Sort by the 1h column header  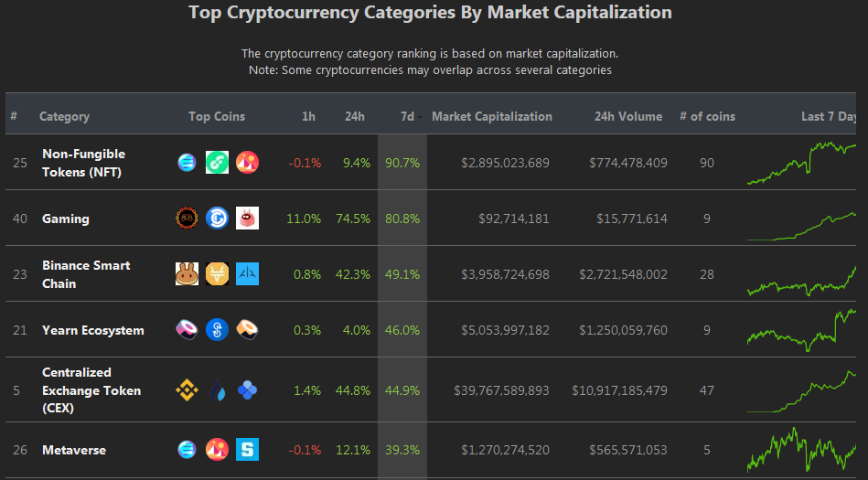(x=308, y=116)
